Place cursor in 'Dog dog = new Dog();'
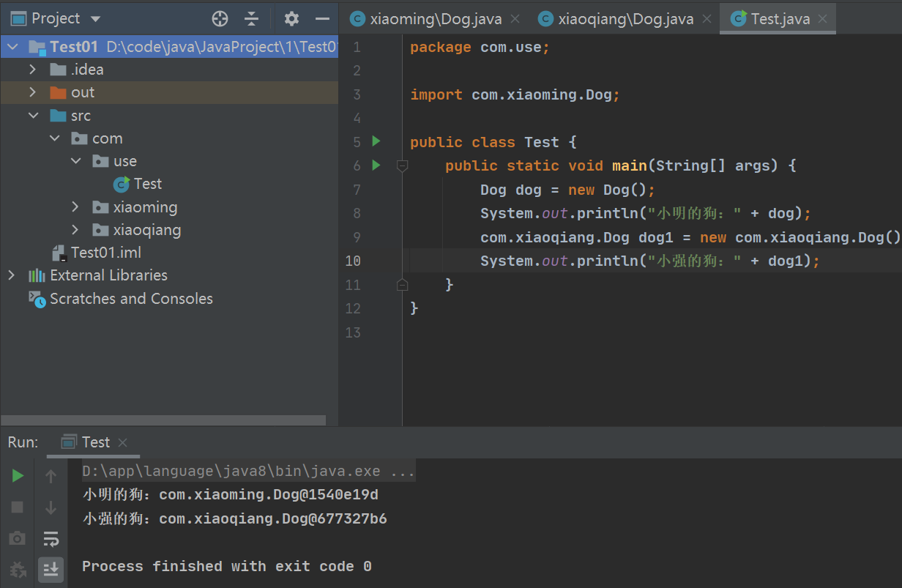Screen dimensions: 902x588 [x=567, y=190]
